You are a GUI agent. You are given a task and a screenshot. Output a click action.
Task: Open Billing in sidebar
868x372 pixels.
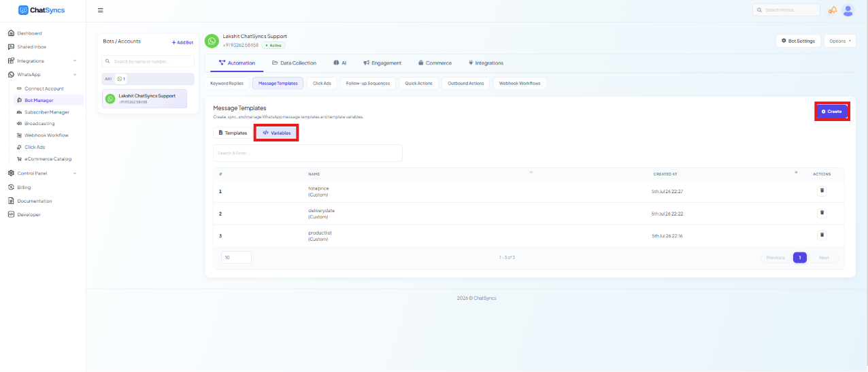pyautogui.click(x=24, y=187)
